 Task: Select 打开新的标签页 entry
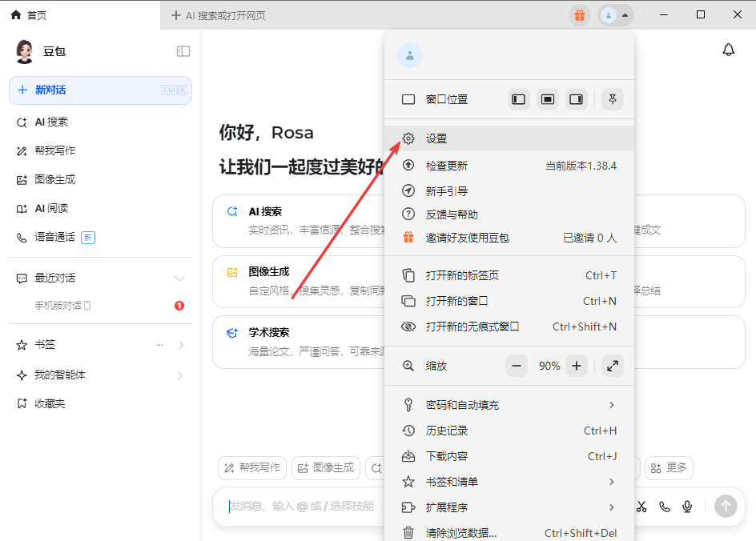click(x=509, y=275)
